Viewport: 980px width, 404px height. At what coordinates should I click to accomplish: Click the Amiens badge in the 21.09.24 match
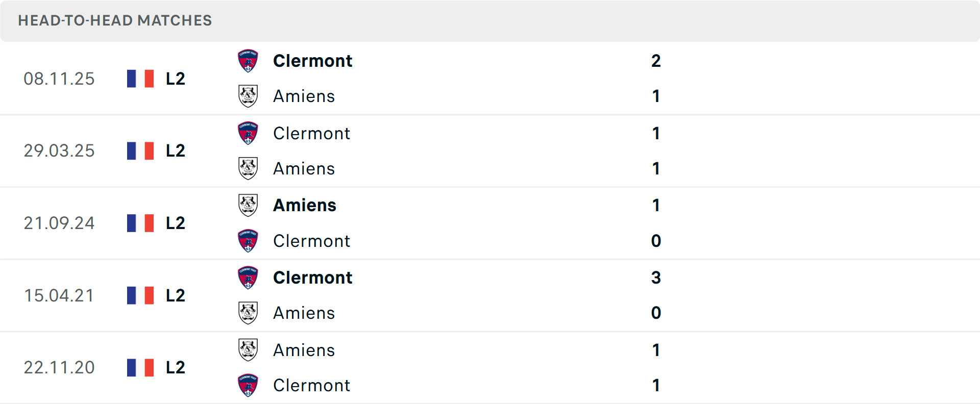point(248,205)
